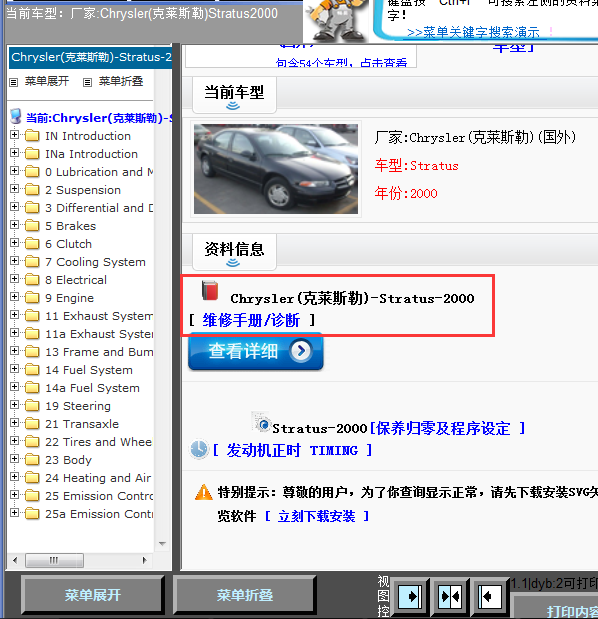Viewport: 598px width, 619px height.
Task: Click the 14 Fuel System folder icon
Action: coord(32,370)
